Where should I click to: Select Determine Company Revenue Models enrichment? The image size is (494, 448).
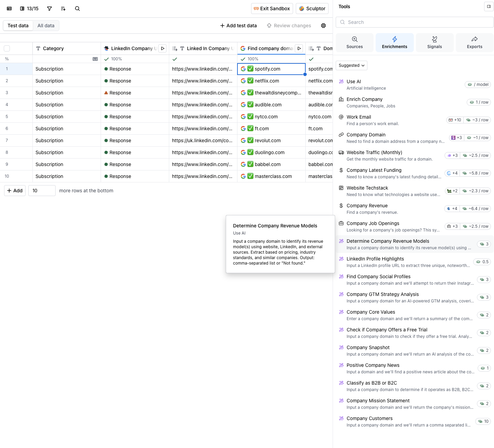[415, 244]
